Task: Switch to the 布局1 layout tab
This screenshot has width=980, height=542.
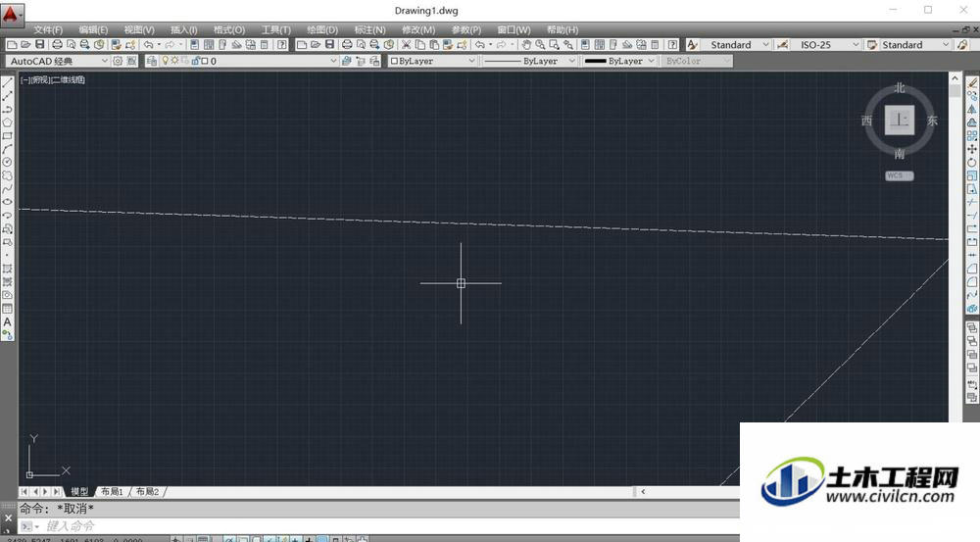Action: (x=112, y=491)
